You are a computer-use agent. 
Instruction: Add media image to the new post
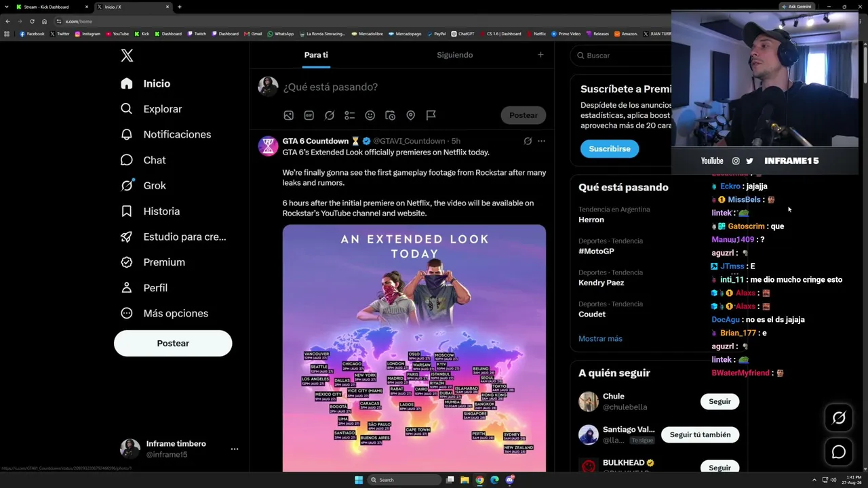(x=289, y=115)
